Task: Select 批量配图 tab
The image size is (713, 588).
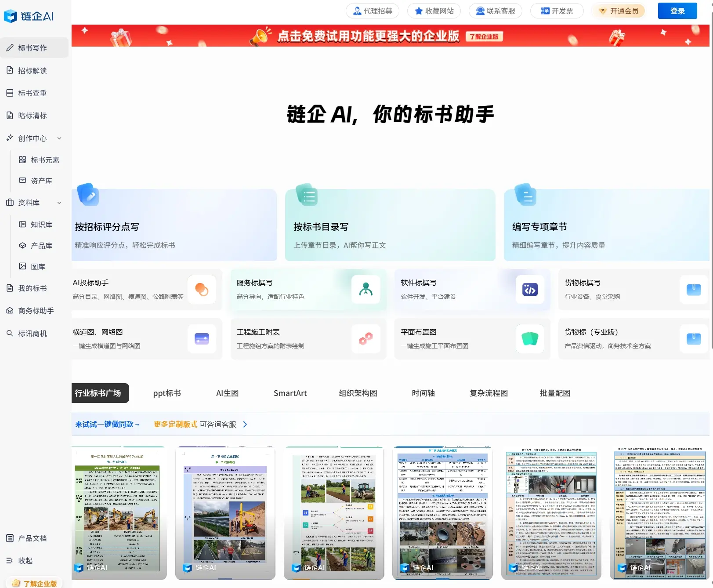Action: [x=555, y=393]
